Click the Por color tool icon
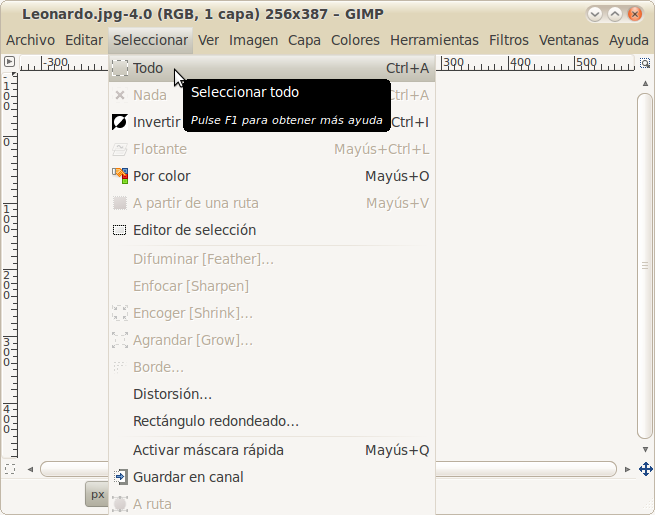Screen dimensions: 655x515 pyautogui.click(x=120, y=176)
